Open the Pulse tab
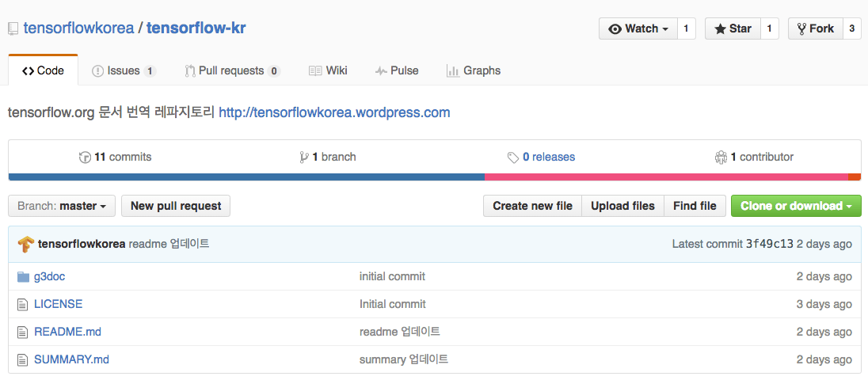This screenshot has height=380, width=868. 396,70
